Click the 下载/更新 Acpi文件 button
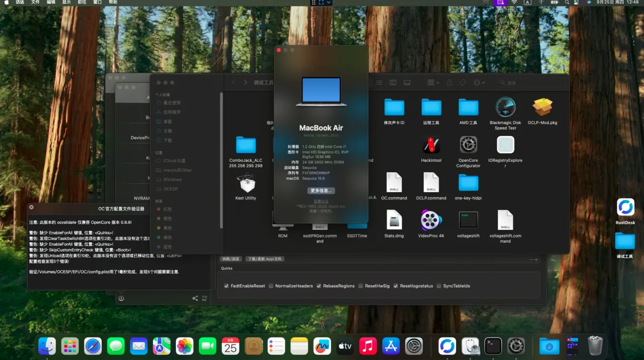 [x=265, y=259]
